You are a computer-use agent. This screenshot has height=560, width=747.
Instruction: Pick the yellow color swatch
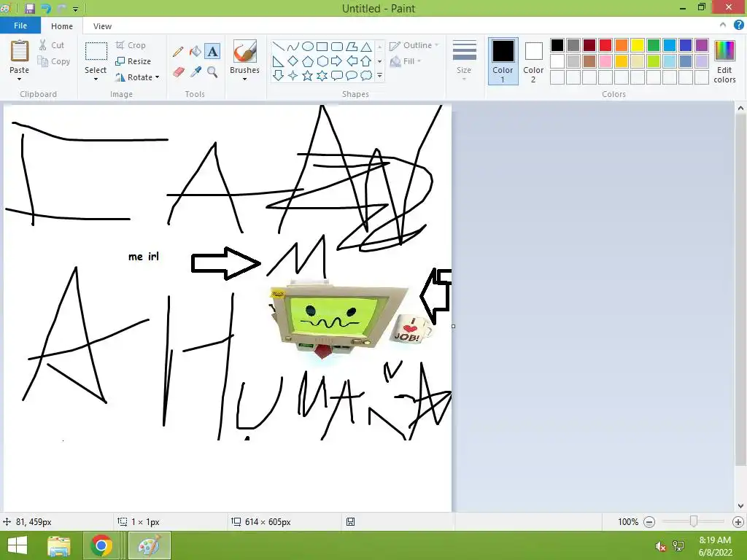point(638,45)
